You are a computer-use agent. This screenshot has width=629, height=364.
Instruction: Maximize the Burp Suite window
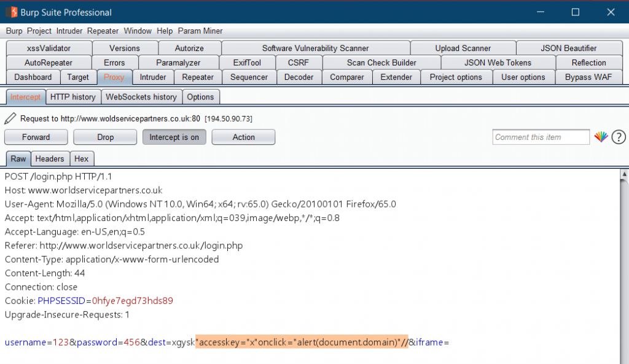point(575,12)
